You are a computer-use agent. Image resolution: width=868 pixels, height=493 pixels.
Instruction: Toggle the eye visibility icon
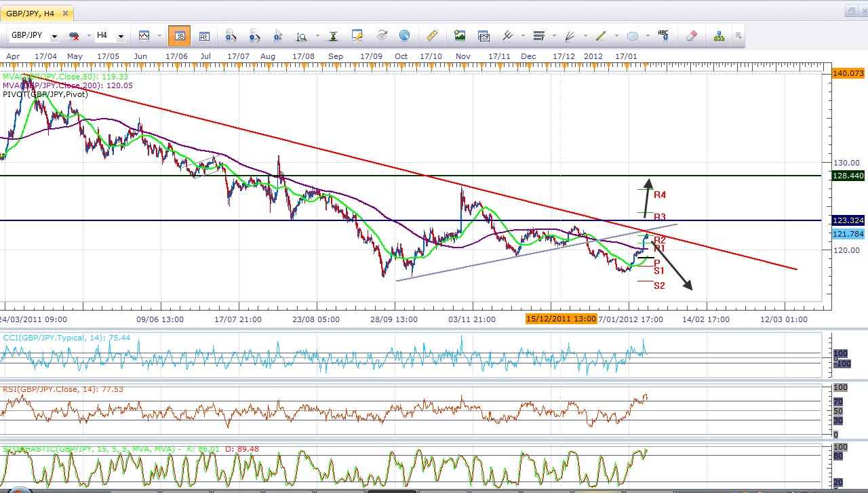click(x=382, y=35)
